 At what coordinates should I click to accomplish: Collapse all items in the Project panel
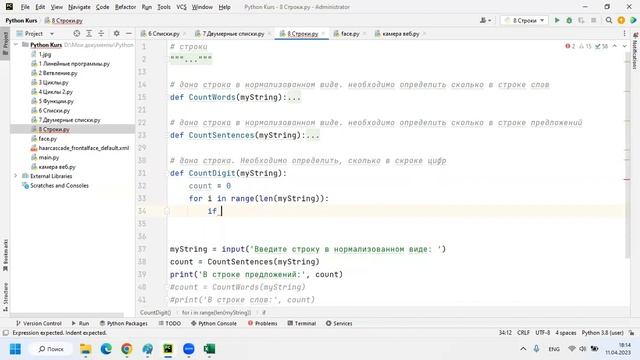tap(101, 33)
